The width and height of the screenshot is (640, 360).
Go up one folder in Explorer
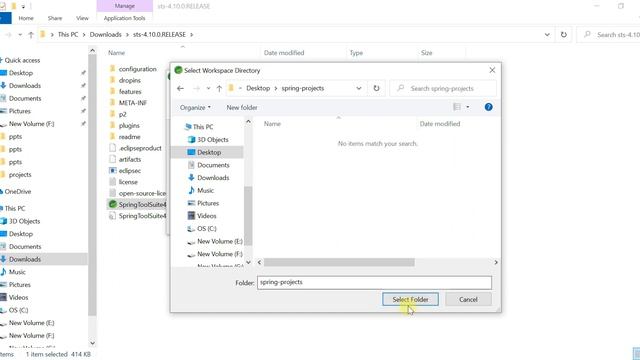(31, 35)
